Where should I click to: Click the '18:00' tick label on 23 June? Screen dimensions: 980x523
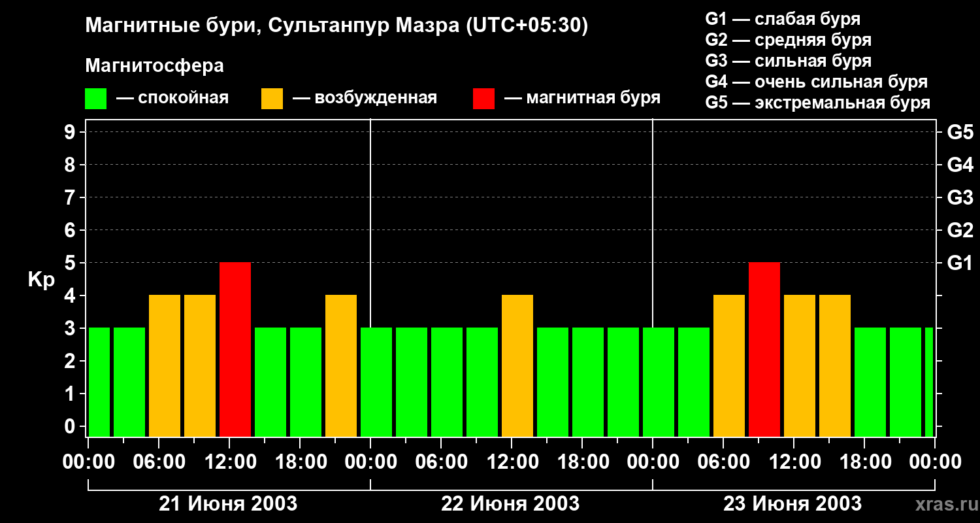tap(865, 462)
